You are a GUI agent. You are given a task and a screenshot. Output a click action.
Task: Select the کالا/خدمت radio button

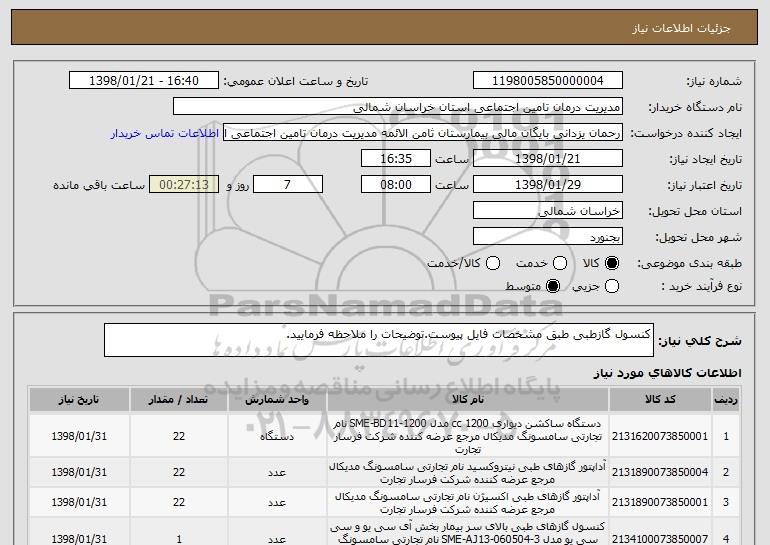tap(493, 264)
